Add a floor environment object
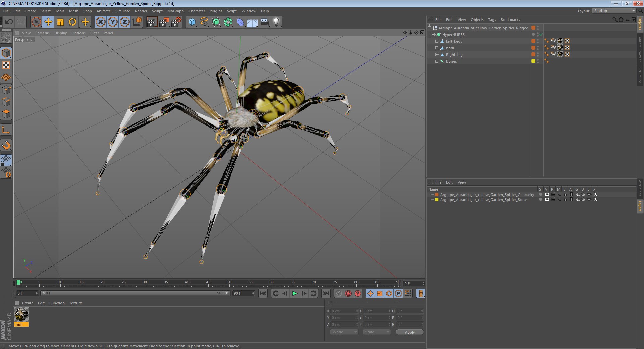Image resolution: width=644 pixels, height=349 pixels. pyautogui.click(x=252, y=22)
